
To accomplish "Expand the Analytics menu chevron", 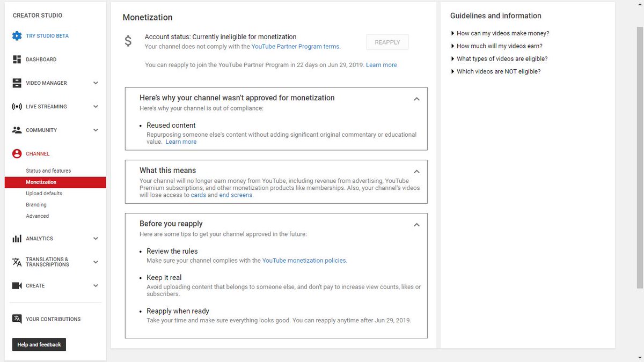I will 96,239.
